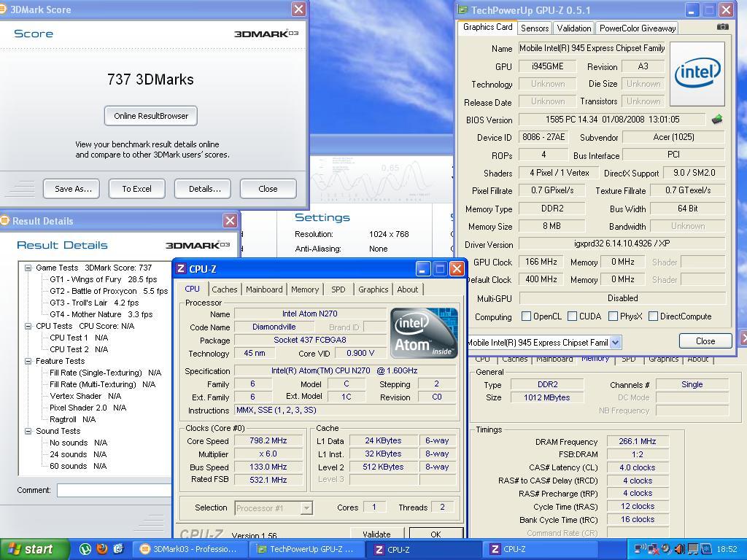Click OK button in CPU-Z
The width and height of the screenshot is (747, 560).
pos(436,534)
